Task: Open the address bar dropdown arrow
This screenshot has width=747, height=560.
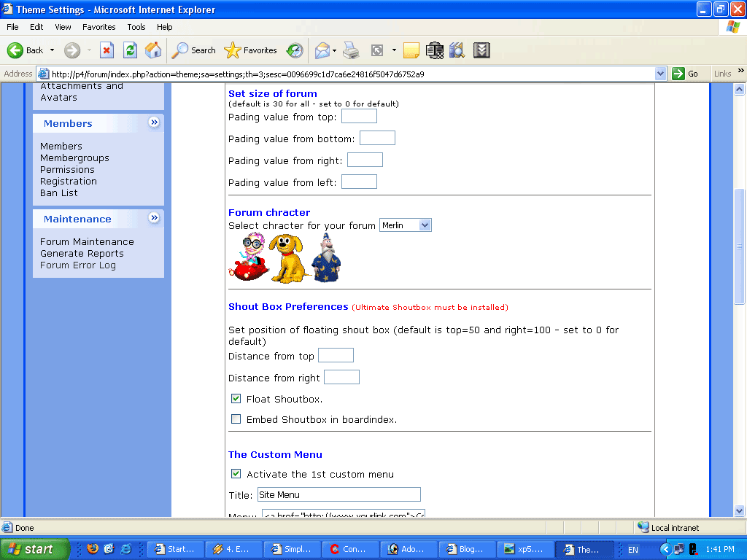Action: coord(660,74)
